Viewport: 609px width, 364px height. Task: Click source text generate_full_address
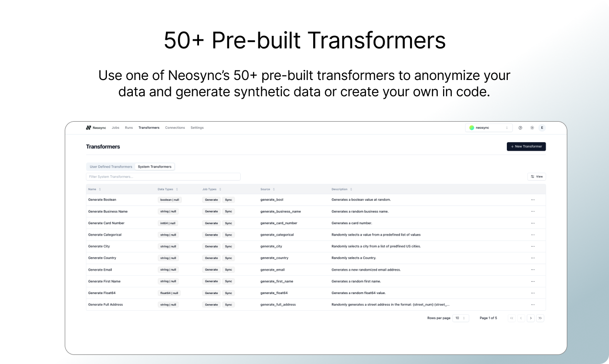click(x=278, y=305)
